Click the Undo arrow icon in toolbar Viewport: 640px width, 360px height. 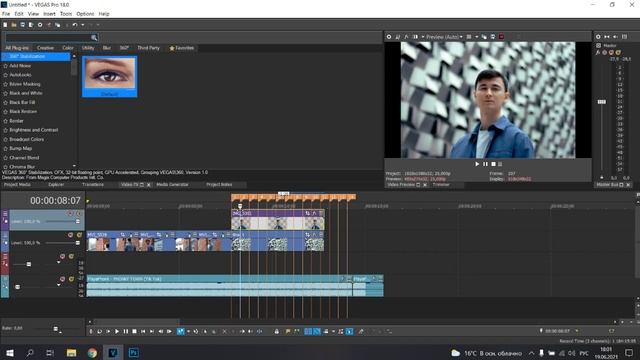click(75, 25)
